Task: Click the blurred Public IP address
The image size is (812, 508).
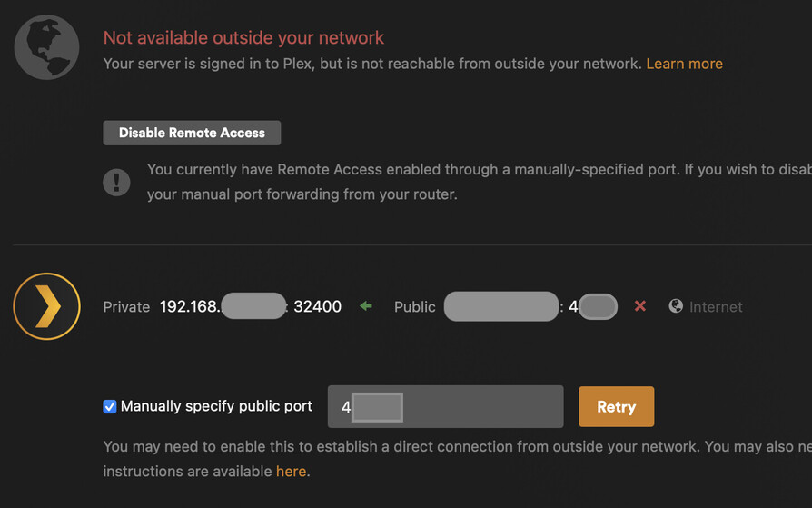Action: [x=500, y=306]
